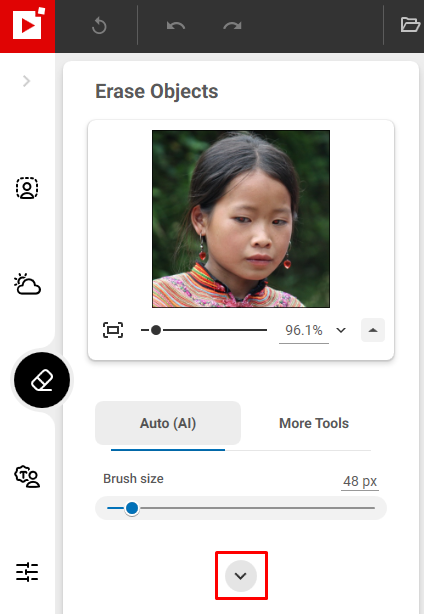
Task: Undo the last action
Action: (176, 26)
